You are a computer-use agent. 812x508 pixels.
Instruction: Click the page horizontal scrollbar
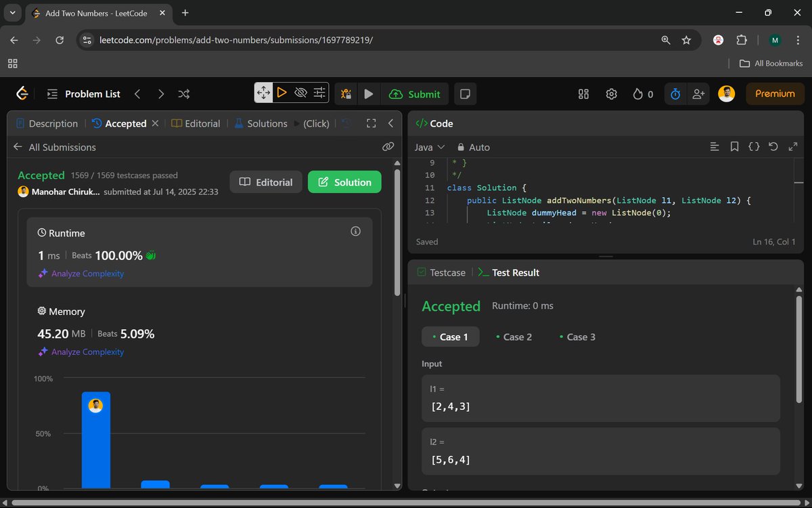[x=406, y=503]
